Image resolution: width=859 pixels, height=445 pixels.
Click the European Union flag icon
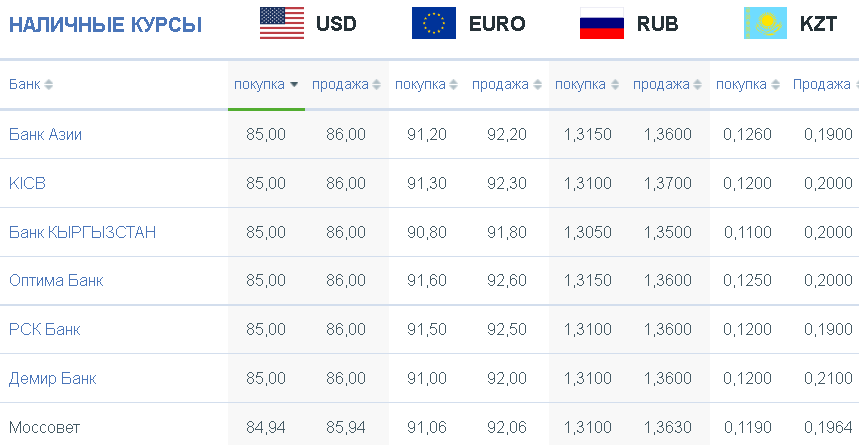tap(434, 23)
